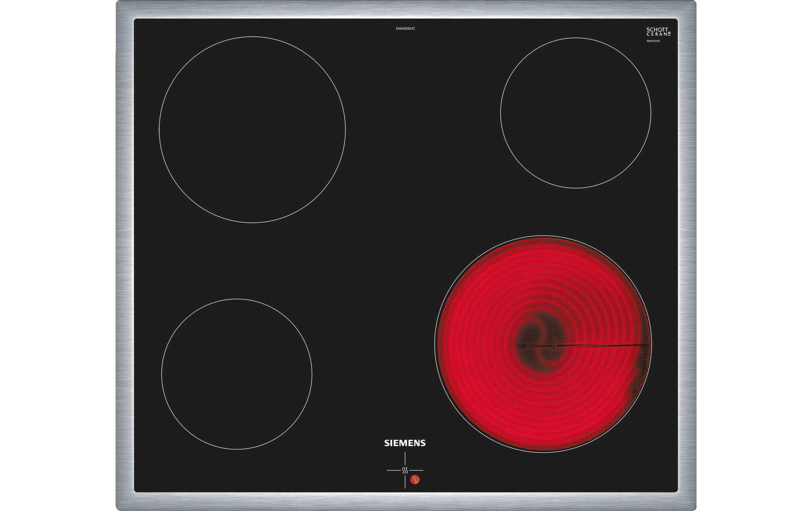Click the right stainless steel frame edge

687,255
